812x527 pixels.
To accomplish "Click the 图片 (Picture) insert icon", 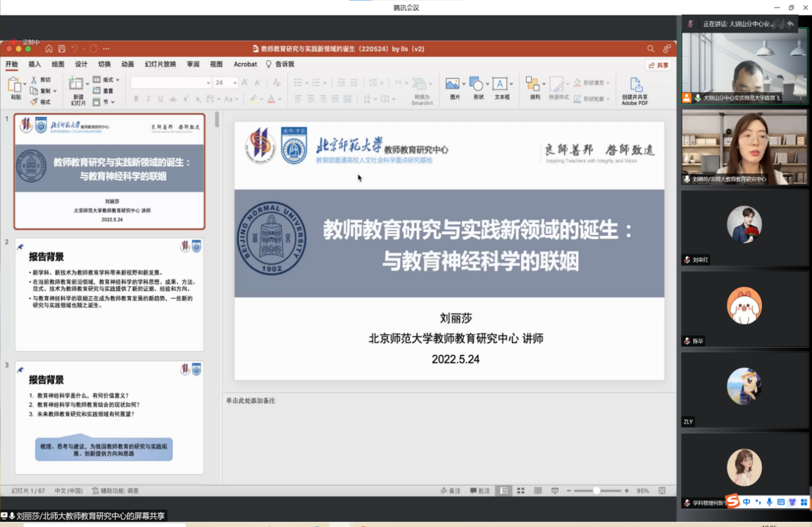I will click(x=454, y=84).
